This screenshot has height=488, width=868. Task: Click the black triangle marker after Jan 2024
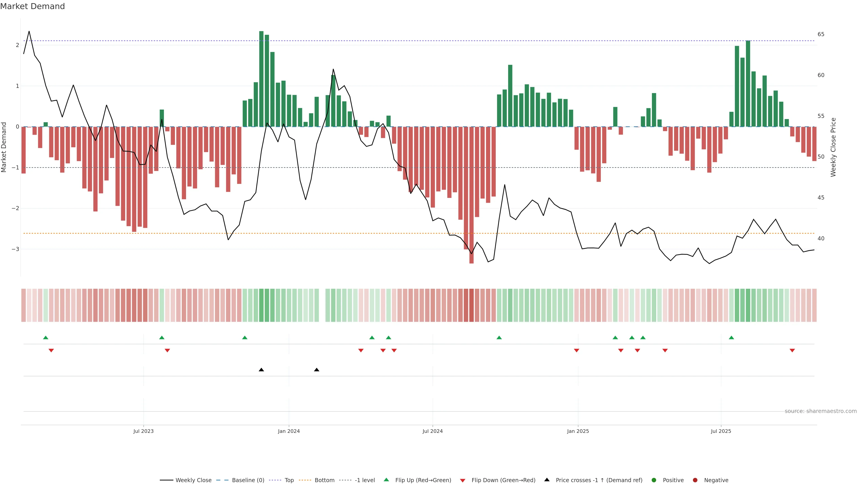click(x=316, y=370)
